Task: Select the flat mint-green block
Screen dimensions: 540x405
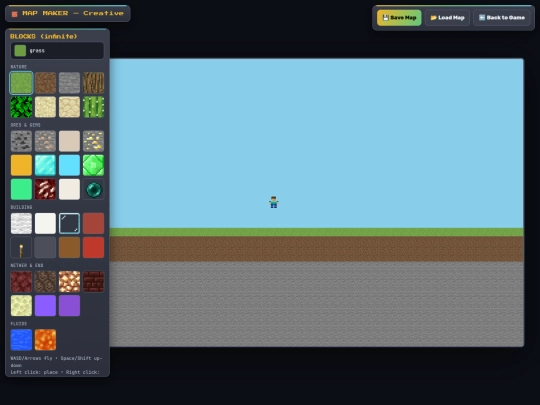Action: [x=21, y=189]
